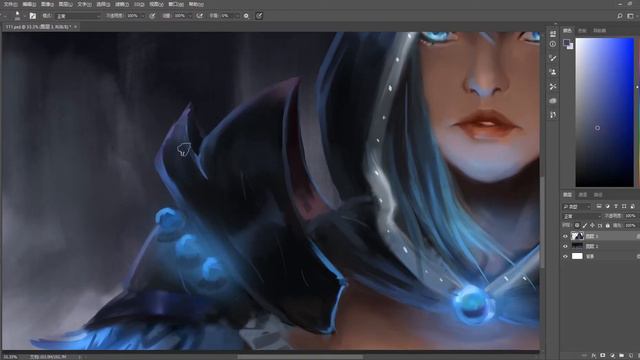640x360 pixels.
Task: Enable airbrush build-up icon
Action: point(200,16)
